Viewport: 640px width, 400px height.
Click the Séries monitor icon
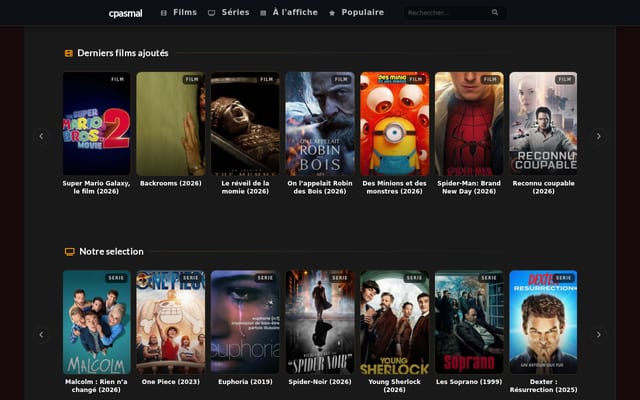[211, 13]
